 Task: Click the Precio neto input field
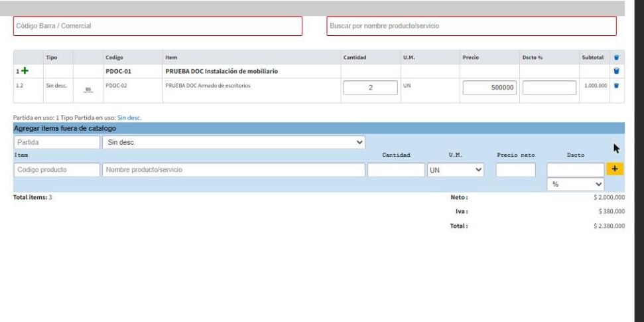point(515,170)
